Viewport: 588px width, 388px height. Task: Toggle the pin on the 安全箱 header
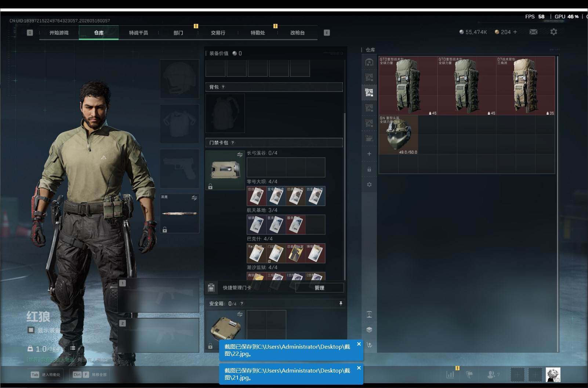(341, 303)
